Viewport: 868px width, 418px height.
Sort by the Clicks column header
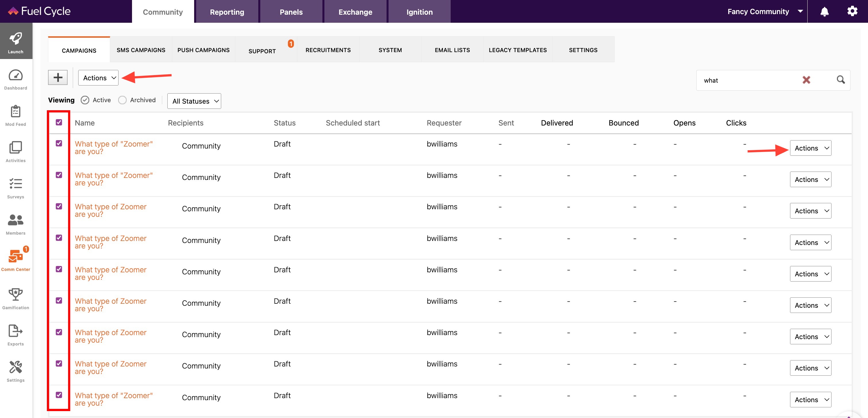pos(736,123)
